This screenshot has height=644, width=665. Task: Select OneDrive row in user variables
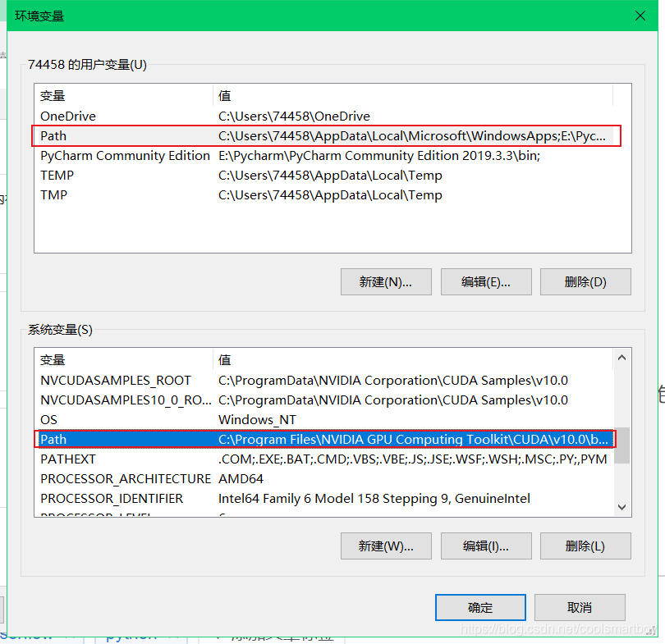pyautogui.click(x=324, y=116)
